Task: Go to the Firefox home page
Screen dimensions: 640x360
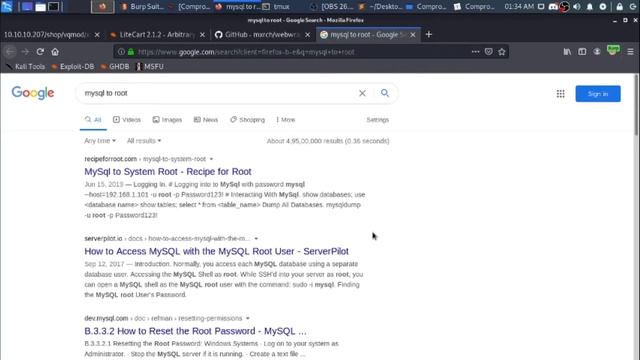Action: coord(55,52)
